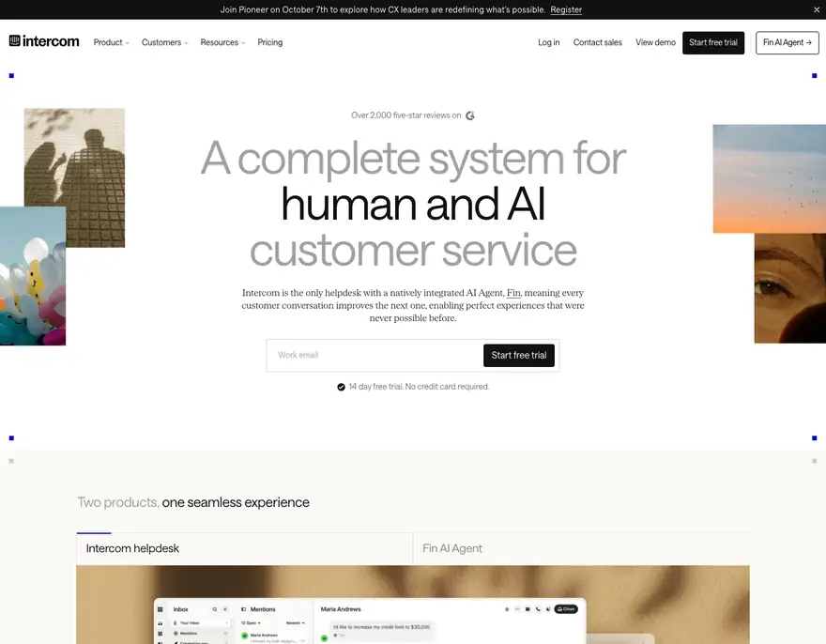Click the panel icon beside Mentions heading
Image resolution: width=826 pixels, height=644 pixels.
point(243,609)
